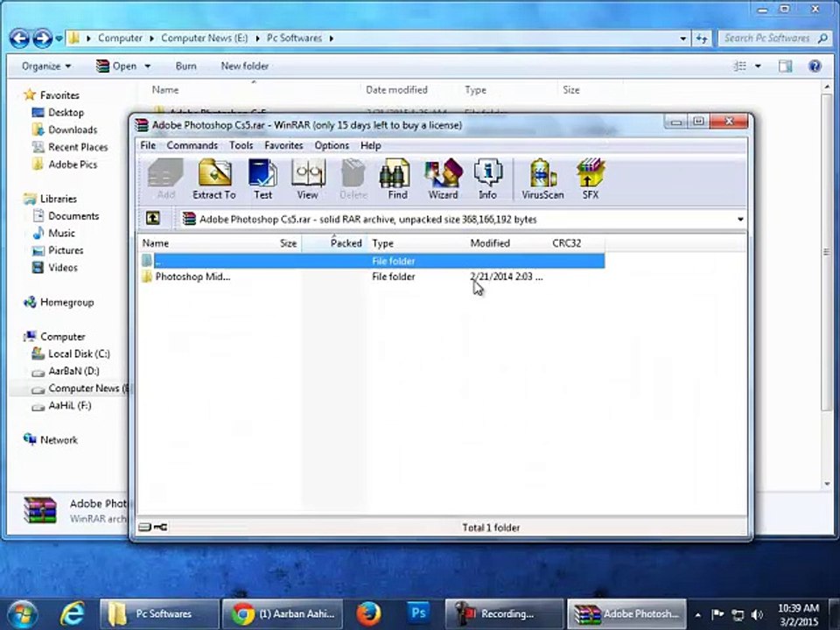
Task: Open the Organize dropdown in Explorer
Action: [46, 66]
